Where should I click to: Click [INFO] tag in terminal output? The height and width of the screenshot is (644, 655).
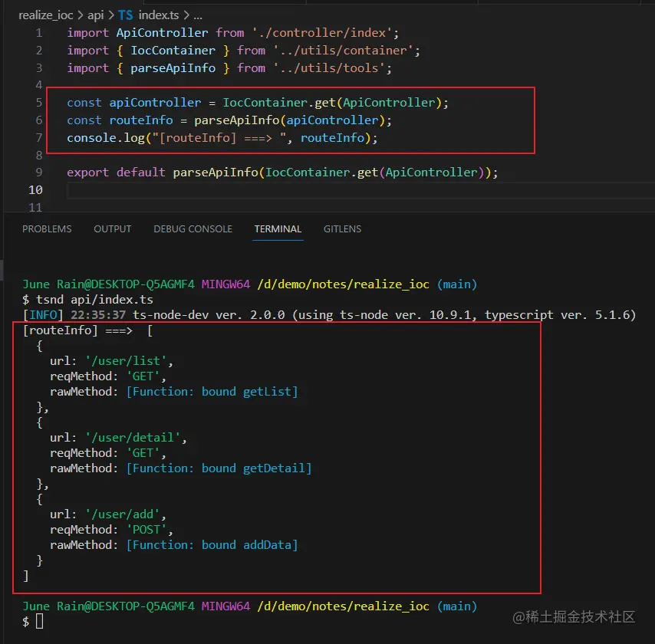(43, 315)
